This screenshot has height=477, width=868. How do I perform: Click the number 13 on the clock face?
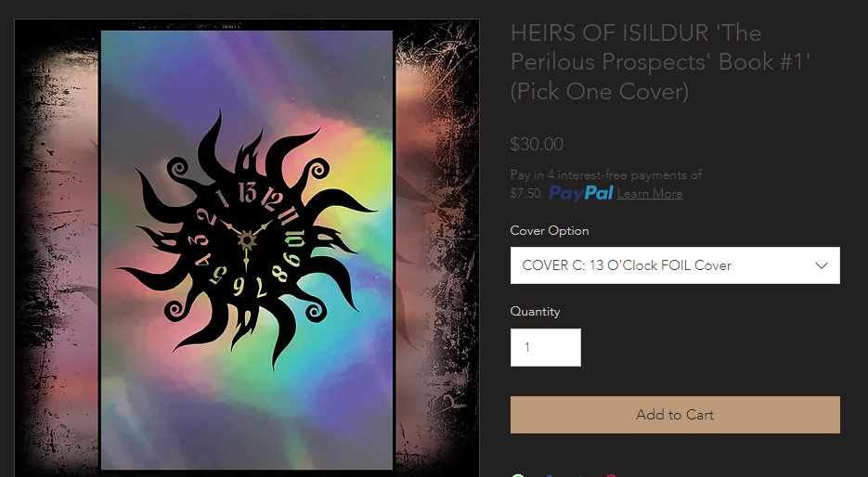coord(247,193)
